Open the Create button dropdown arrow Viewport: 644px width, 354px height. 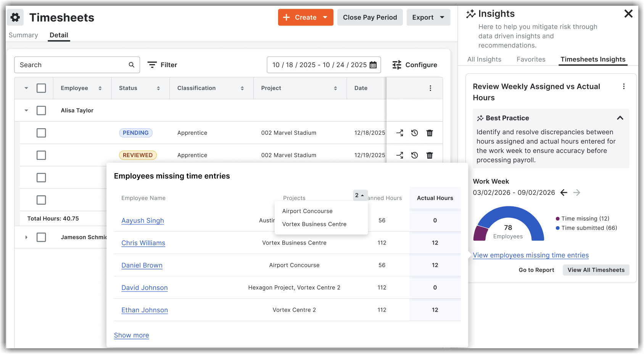coord(325,17)
